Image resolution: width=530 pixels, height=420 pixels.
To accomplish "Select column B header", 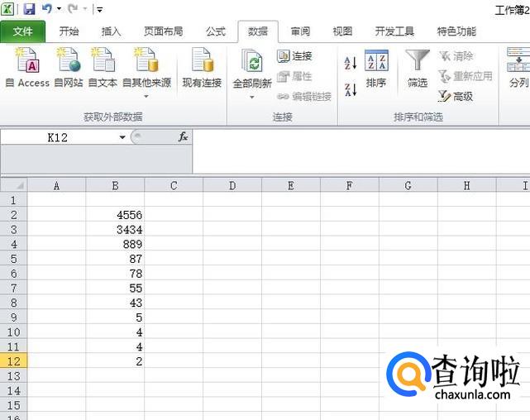I will click(x=115, y=185).
